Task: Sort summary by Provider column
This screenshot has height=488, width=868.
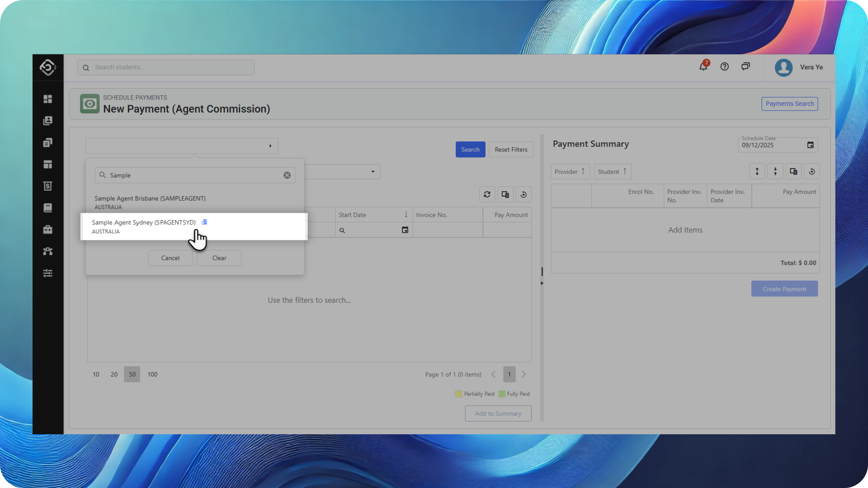Action: [x=570, y=172]
